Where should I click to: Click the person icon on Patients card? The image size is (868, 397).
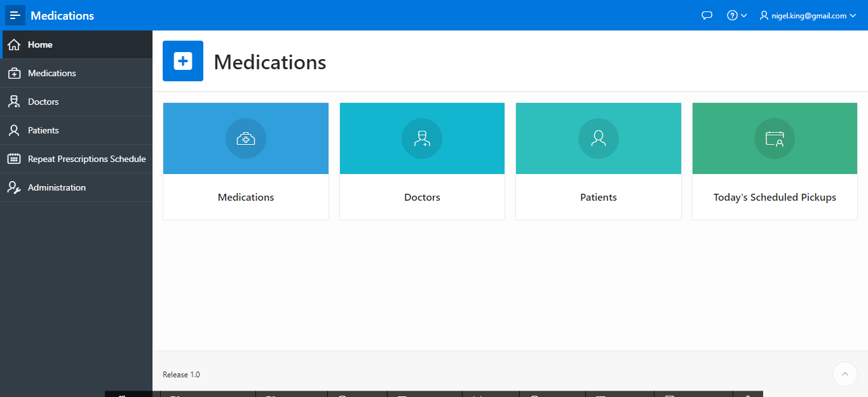598,138
